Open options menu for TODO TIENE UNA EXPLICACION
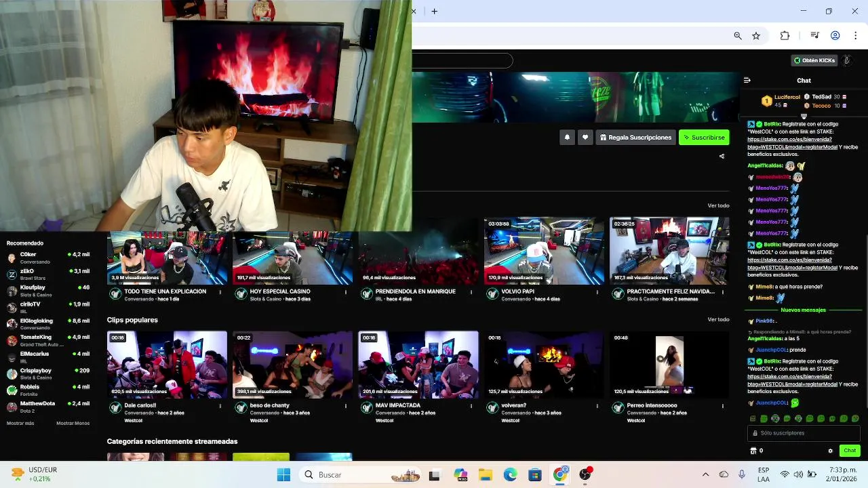The width and height of the screenshot is (868, 488). pos(220,292)
